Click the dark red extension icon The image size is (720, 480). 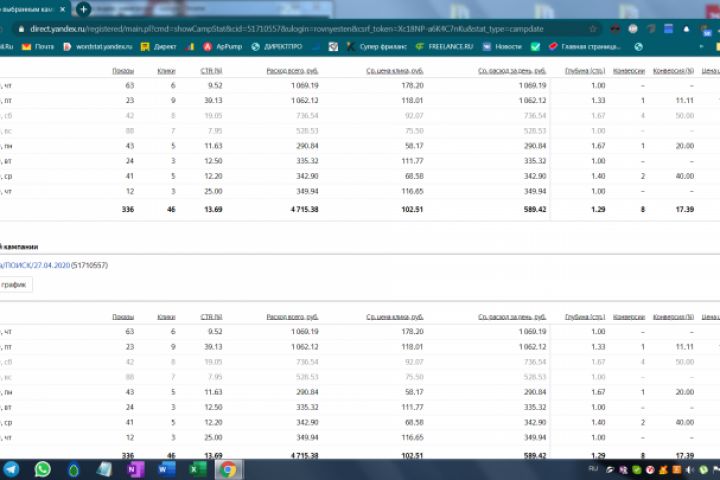tap(615, 29)
